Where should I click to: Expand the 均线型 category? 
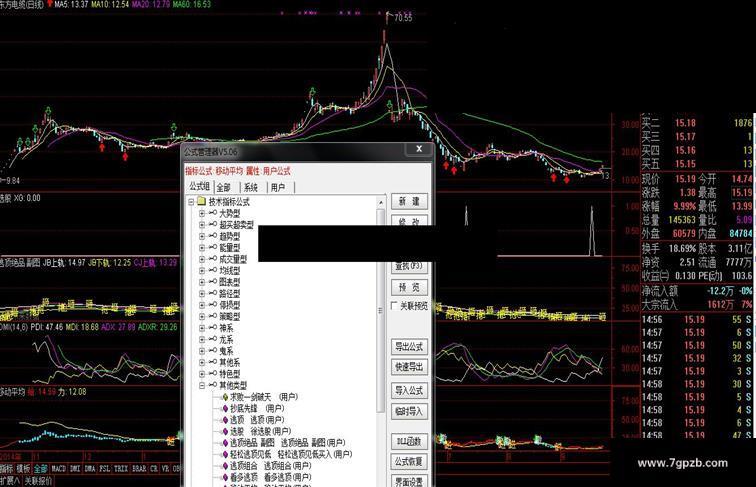(x=202, y=271)
